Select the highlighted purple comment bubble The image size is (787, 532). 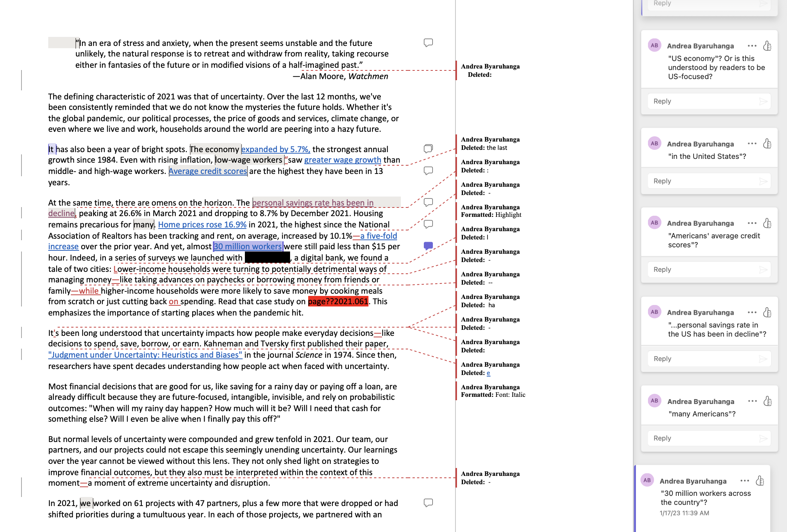428,246
